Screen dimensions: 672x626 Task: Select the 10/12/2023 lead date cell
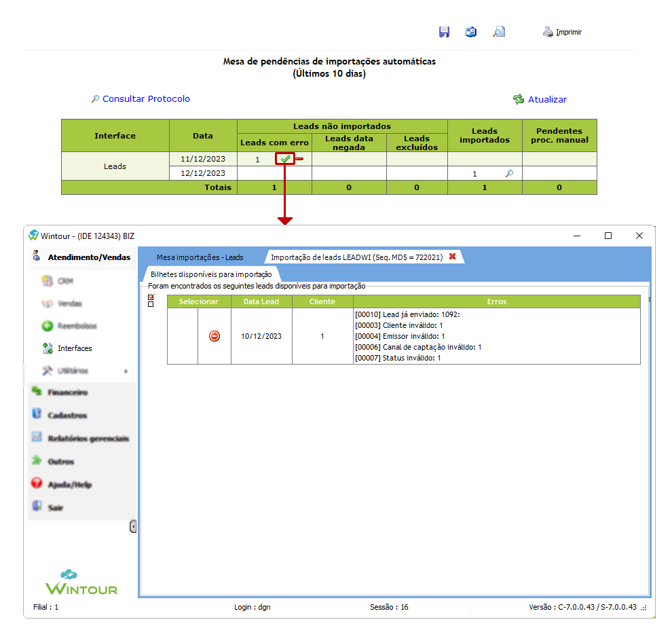point(261,336)
